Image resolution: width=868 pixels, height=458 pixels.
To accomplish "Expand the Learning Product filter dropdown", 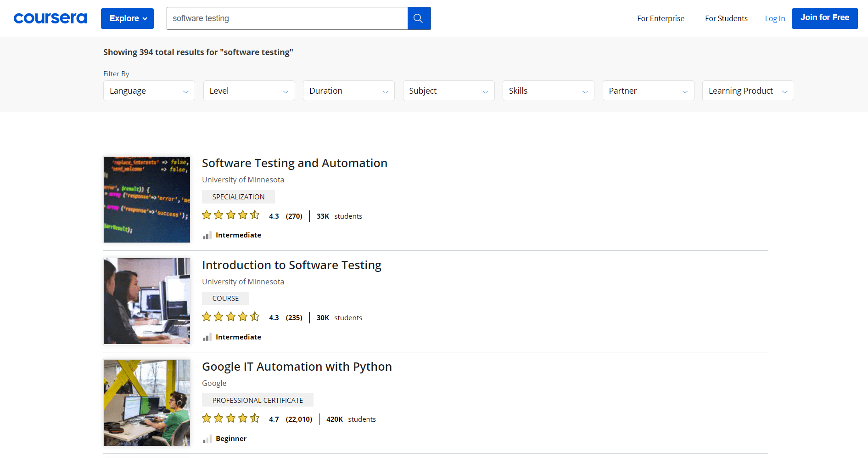I will coord(748,91).
